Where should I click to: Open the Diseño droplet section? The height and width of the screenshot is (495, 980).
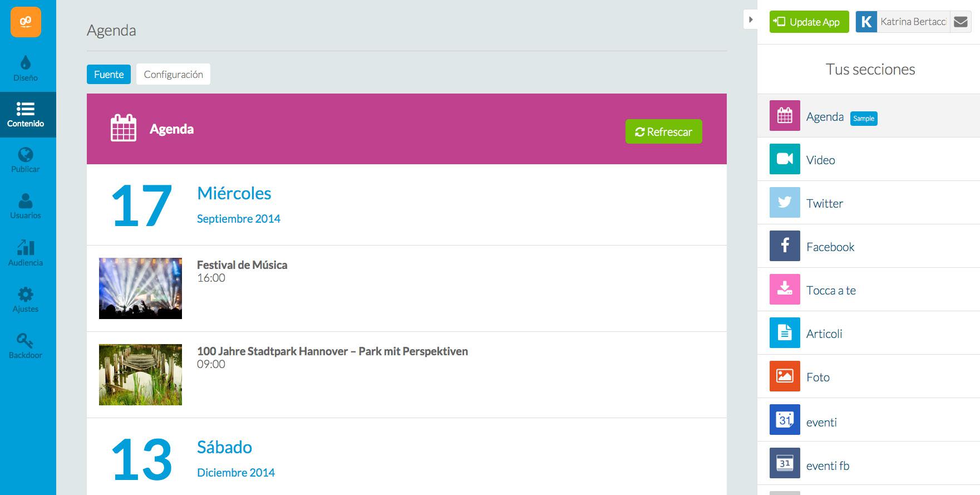click(x=26, y=68)
